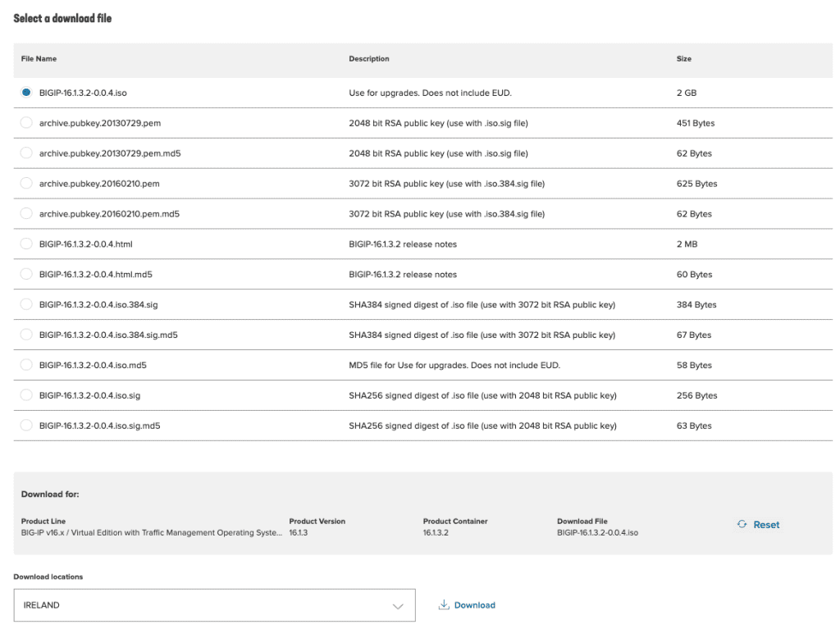Click file name BIGIP-16.1.3.2-0.0.4.html.md5
This screenshot has width=840, height=629.
tap(96, 275)
